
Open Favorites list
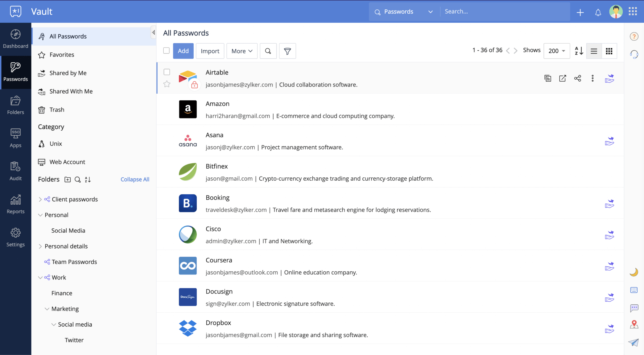94,55
